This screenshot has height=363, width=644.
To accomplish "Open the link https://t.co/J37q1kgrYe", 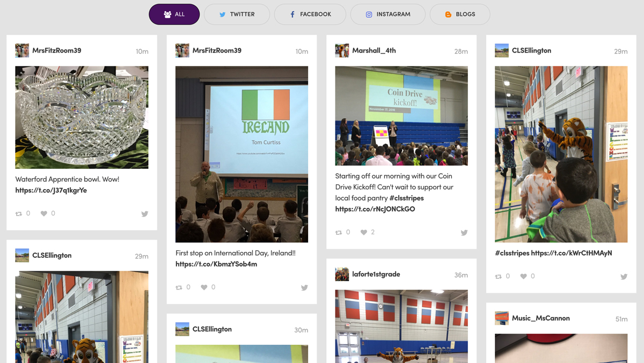I will (x=51, y=190).
